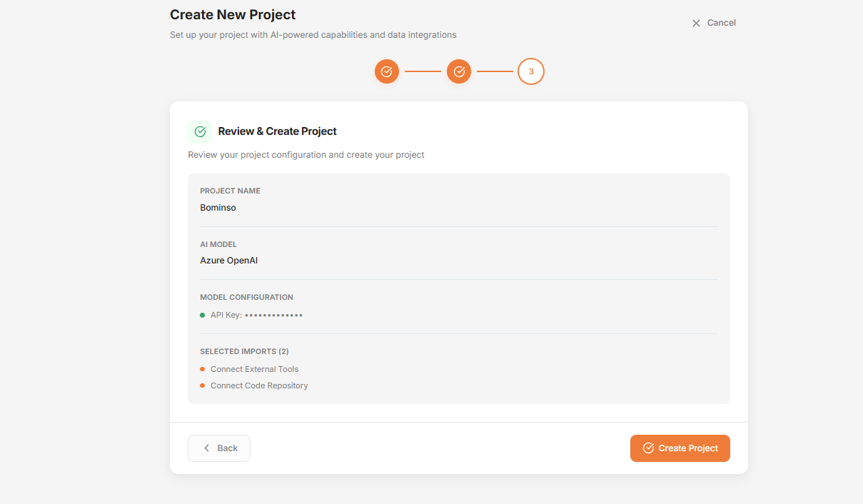Click the X icon beside Cancel
The image size is (863, 504).
(696, 23)
